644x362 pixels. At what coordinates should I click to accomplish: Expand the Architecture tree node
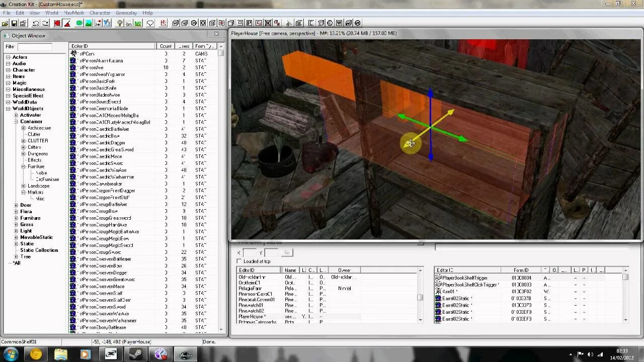point(23,128)
